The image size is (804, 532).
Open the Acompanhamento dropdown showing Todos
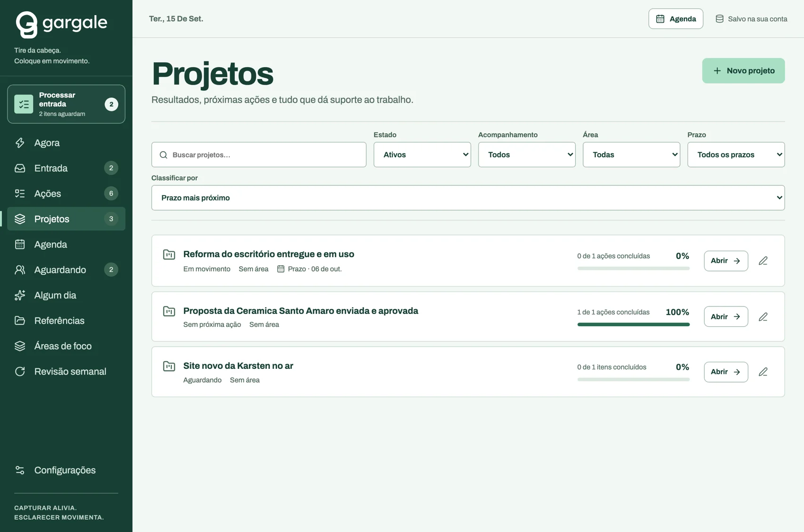(526, 155)
